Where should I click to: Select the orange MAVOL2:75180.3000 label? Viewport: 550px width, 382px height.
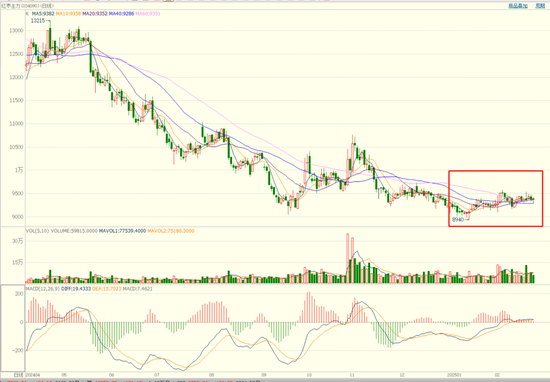tap(171, 231)
